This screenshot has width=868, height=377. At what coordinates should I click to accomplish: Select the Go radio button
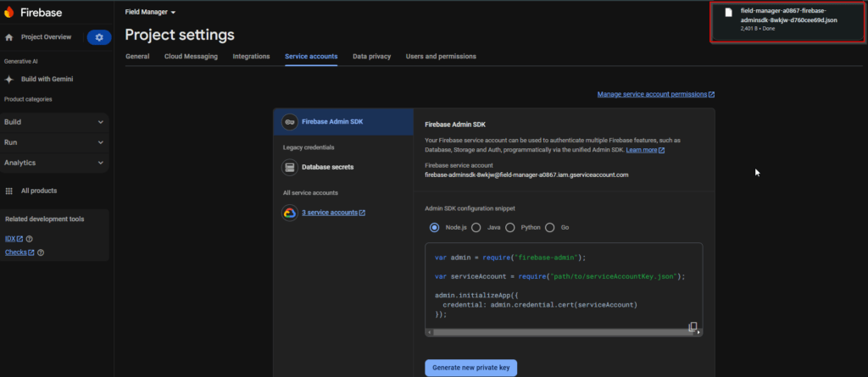(549, 228)
